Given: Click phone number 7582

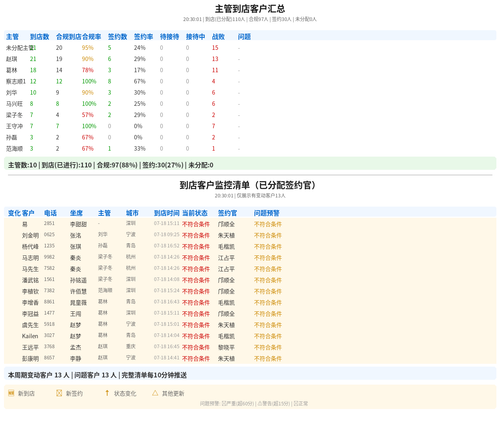Looking at the screenshot, I should tap(49, 268).
